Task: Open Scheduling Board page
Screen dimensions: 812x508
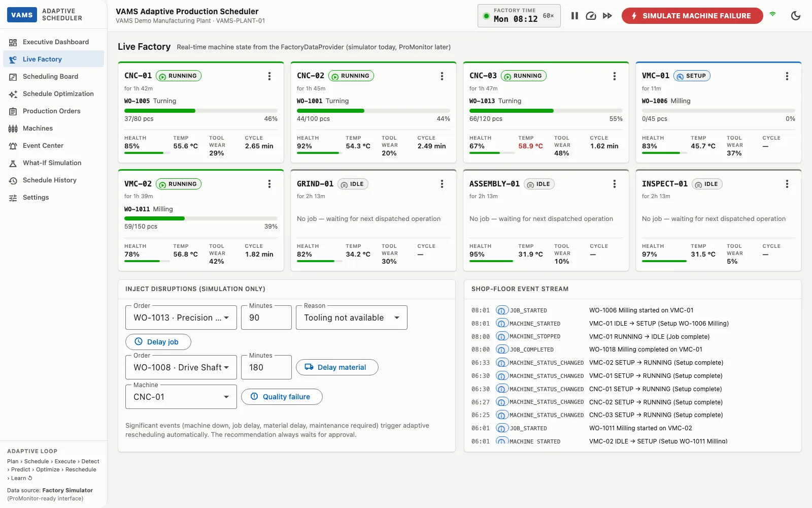Action: coord(53,77)
